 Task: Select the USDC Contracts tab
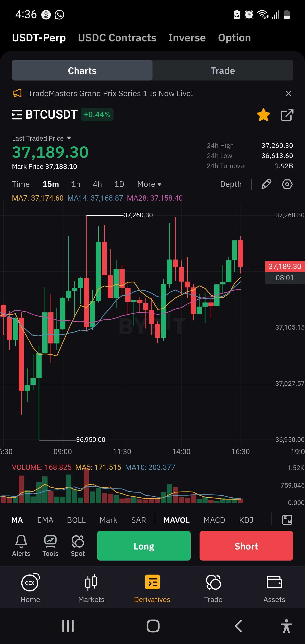117,38
